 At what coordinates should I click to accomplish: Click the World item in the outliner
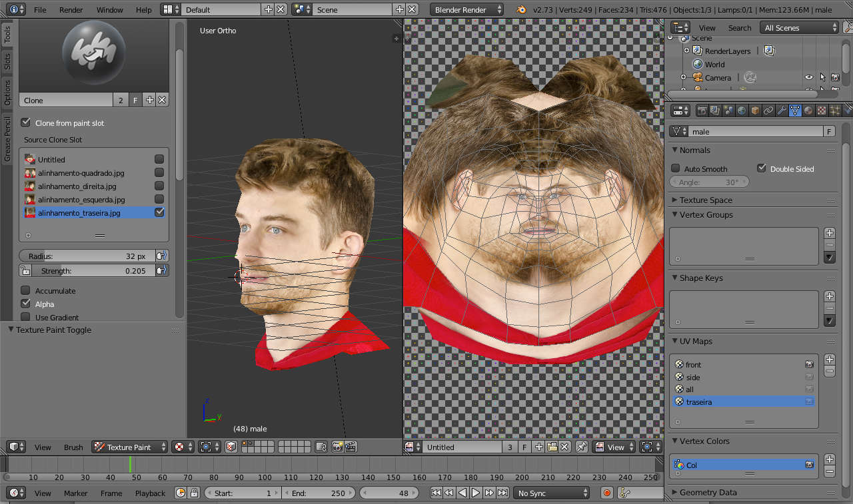pos(714,64)
